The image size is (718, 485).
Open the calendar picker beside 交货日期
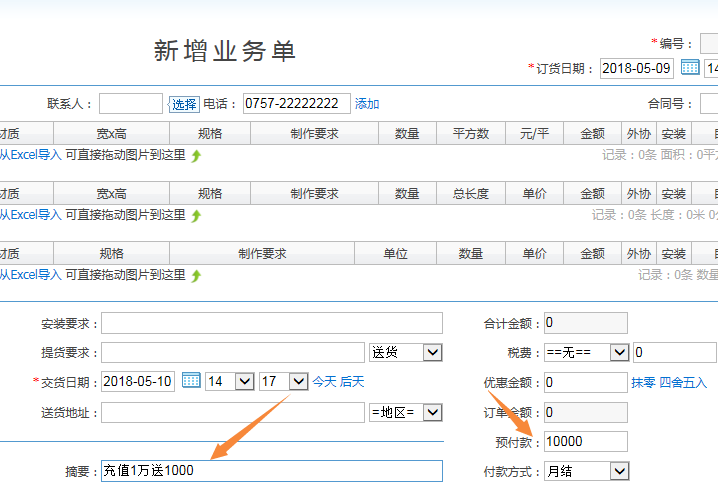click(189, 381)
